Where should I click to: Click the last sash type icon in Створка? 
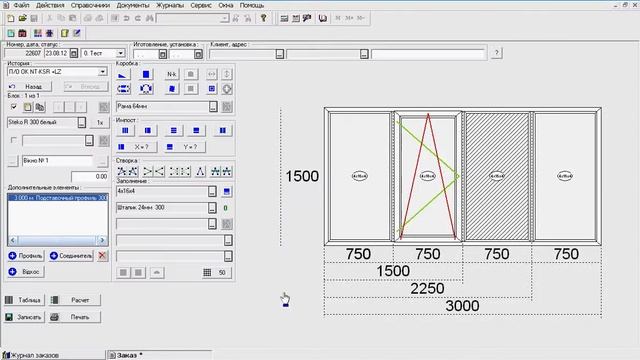[x=227, y=171]
